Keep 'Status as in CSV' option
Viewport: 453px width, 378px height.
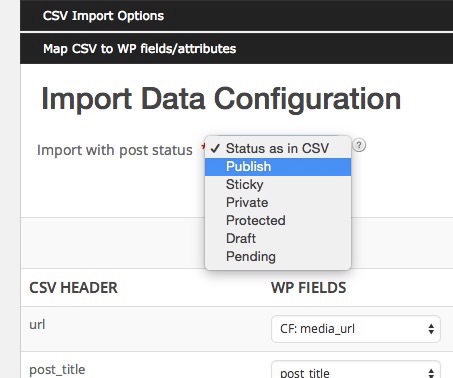tap(278, 149)
